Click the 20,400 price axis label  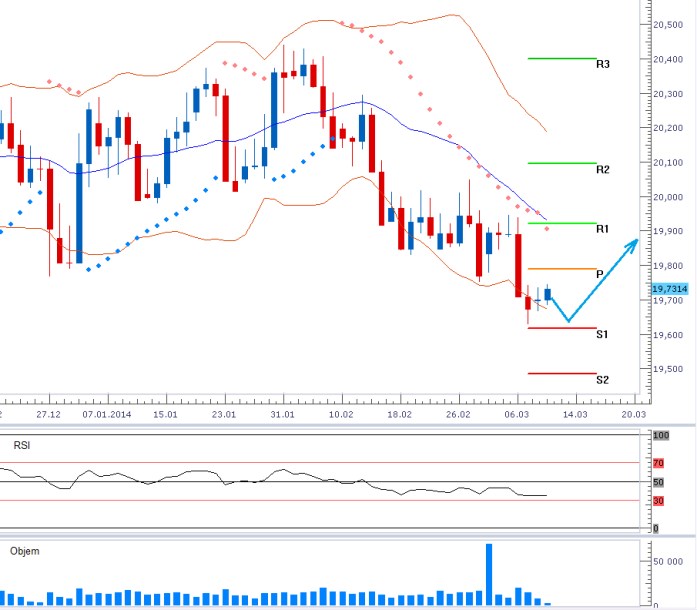(668, 59)
